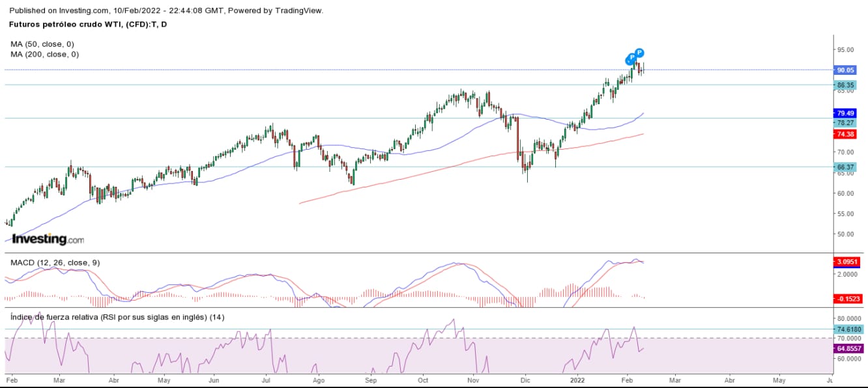Click the Índice de fuerza relativa RSI label

point(116,317)
